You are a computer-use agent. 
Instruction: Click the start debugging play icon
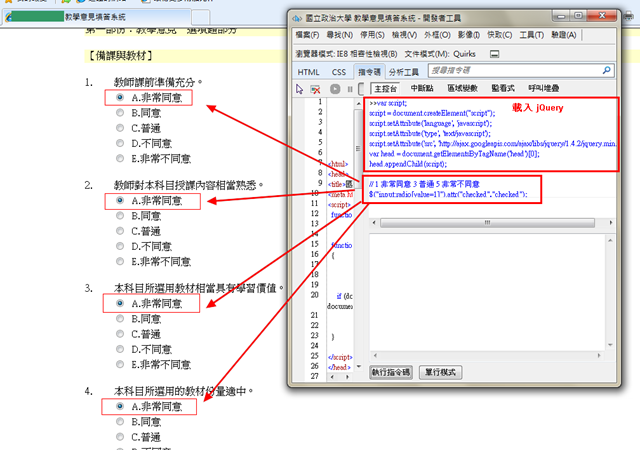point(335,89)
